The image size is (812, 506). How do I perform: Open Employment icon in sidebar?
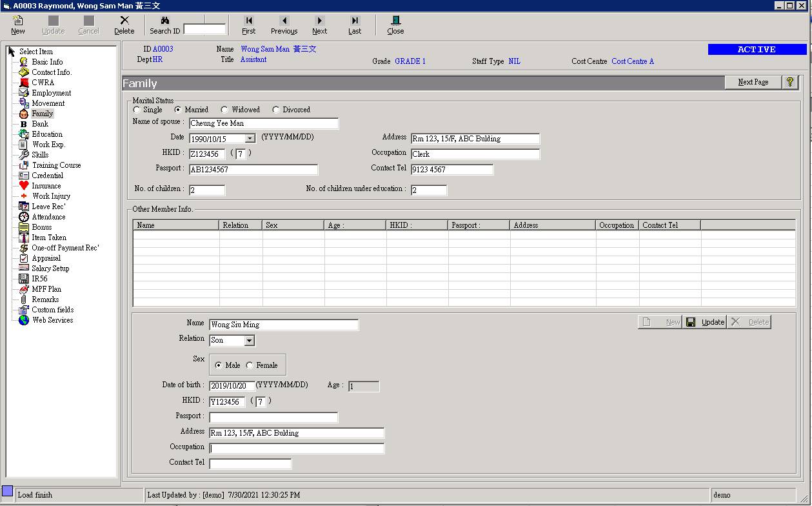tap(24, 93)
